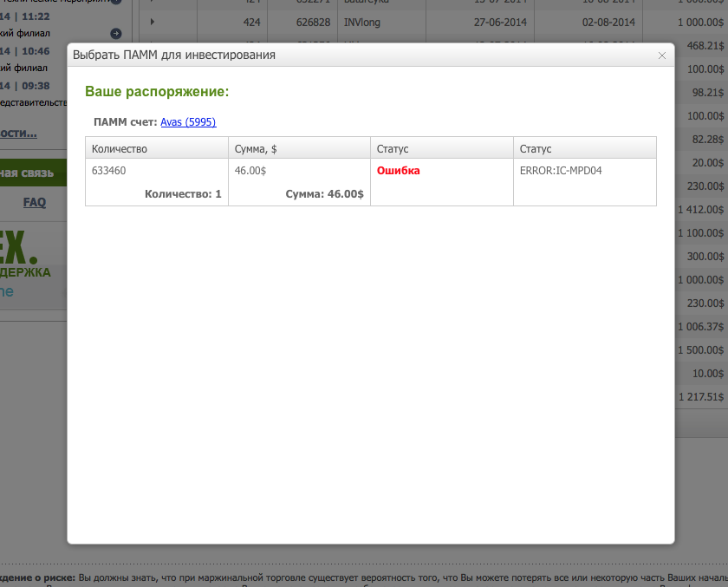
Task: Click the dialog title Выбрать ПАММ для инвестирования
Action: (174, 55)
